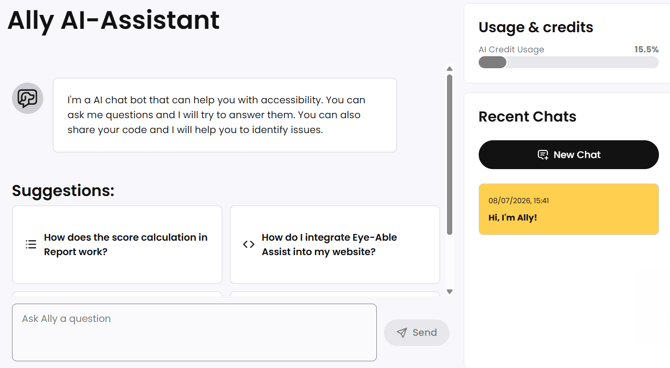Open the recent chat "Hi, I'm Ally!"
670x368 pixels.
point(569,209)
